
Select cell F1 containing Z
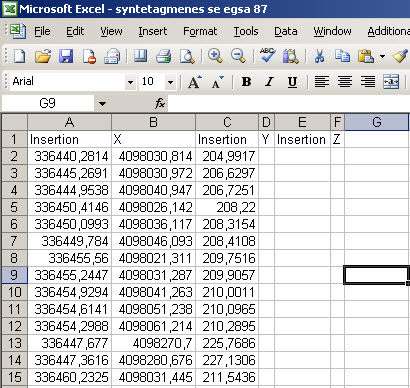337,139
